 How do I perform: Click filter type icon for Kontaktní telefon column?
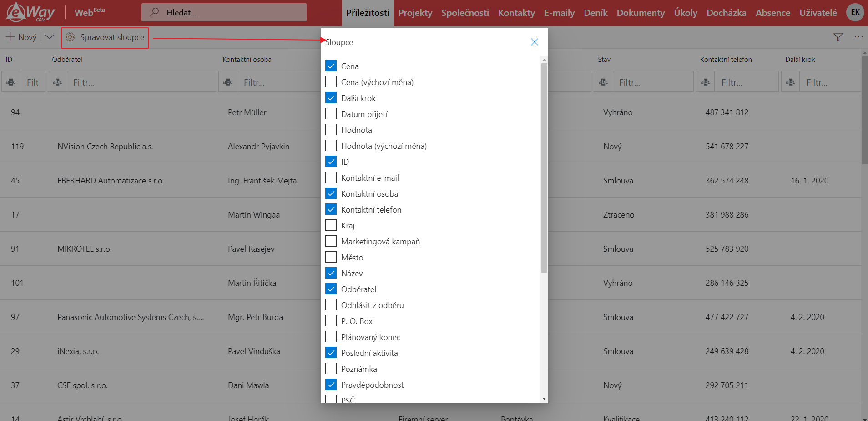706,82
